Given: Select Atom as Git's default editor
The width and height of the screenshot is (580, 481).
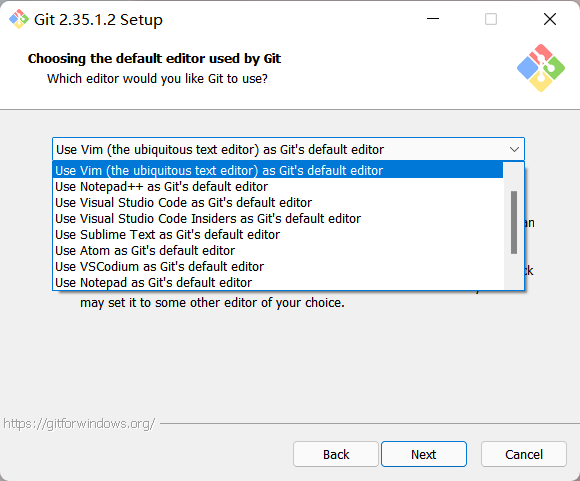Looking at the screenshot, I should [278, 250].
